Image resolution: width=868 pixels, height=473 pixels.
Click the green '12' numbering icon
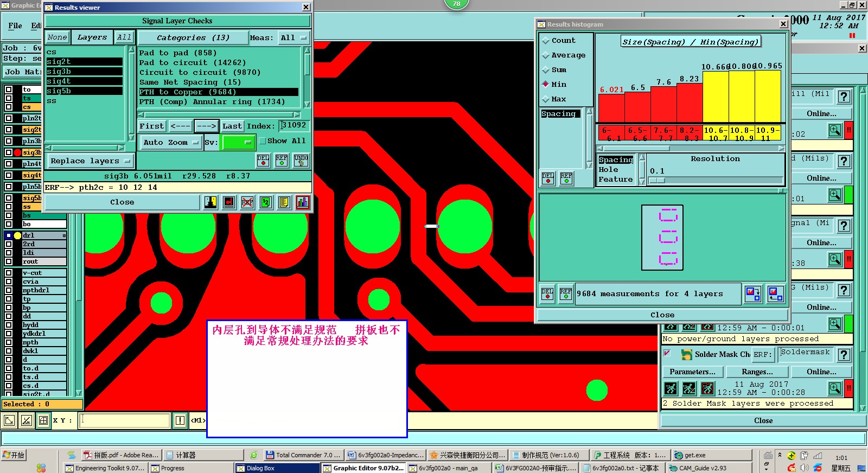pyautogui.click(x=266, y=202)
